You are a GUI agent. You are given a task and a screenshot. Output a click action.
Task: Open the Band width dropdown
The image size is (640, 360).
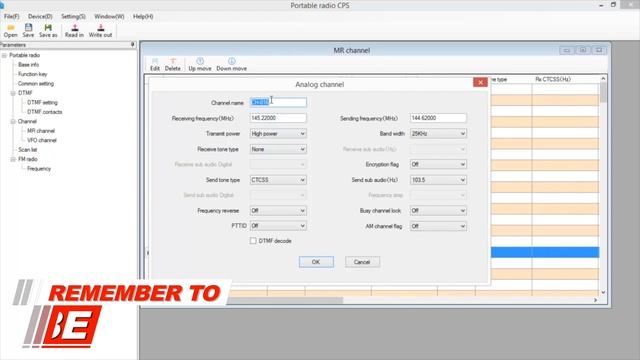(438, 133)
